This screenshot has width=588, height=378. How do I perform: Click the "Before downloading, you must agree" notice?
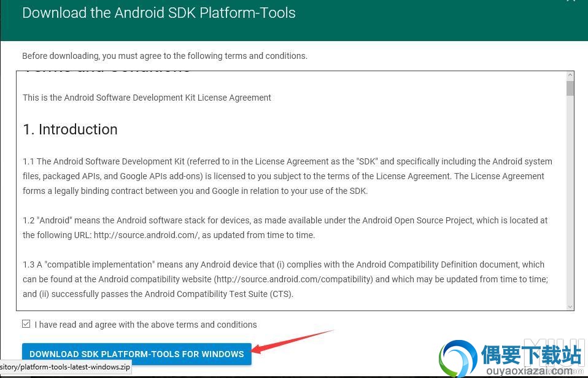[164, 56]
